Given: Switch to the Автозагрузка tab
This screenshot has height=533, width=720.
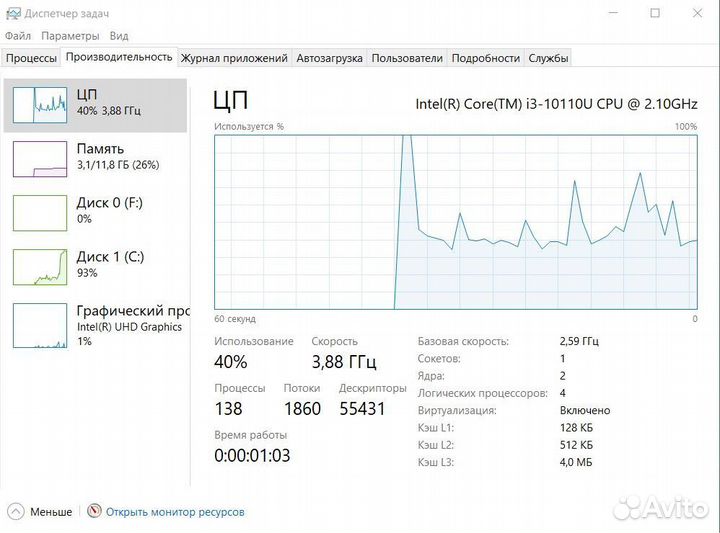Looking at the screenshot, I should tap(329, 58).
